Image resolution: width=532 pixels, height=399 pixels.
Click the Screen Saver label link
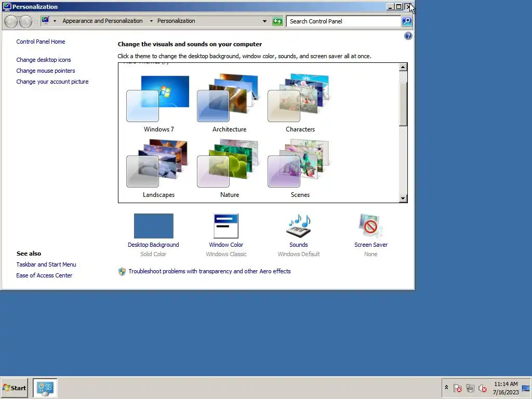coord(371,245)
